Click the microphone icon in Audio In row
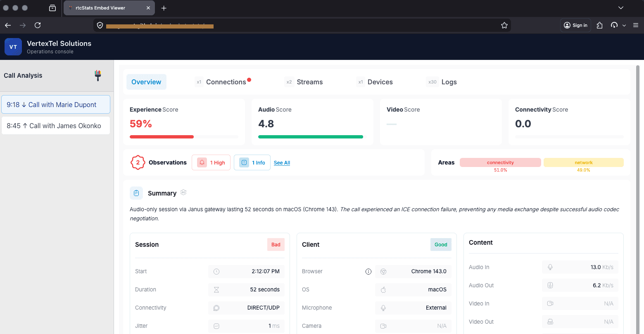 [550, 267]
